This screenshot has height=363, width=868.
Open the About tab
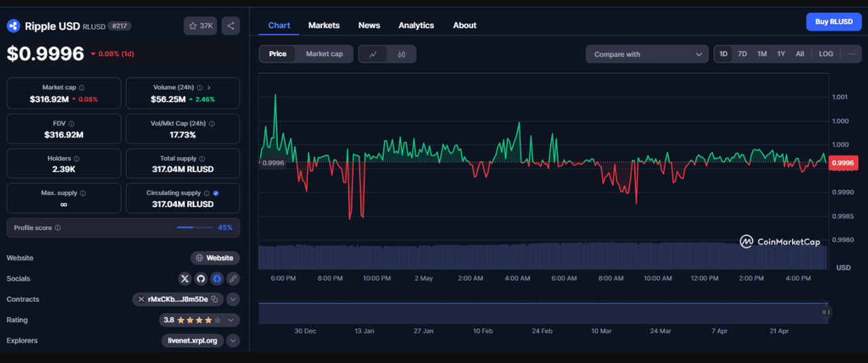[465, 25]
